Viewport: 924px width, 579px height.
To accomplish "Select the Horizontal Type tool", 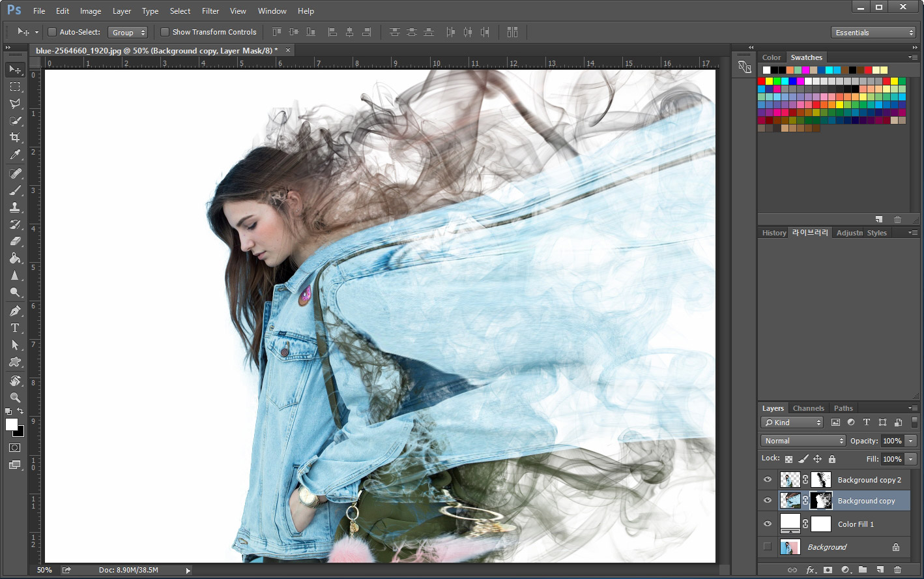I will coord(15,328).
